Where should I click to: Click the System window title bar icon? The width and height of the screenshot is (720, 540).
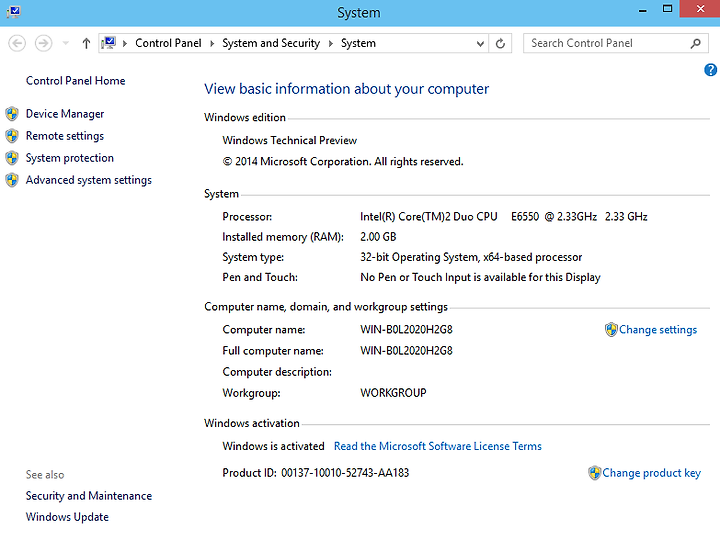13,11
